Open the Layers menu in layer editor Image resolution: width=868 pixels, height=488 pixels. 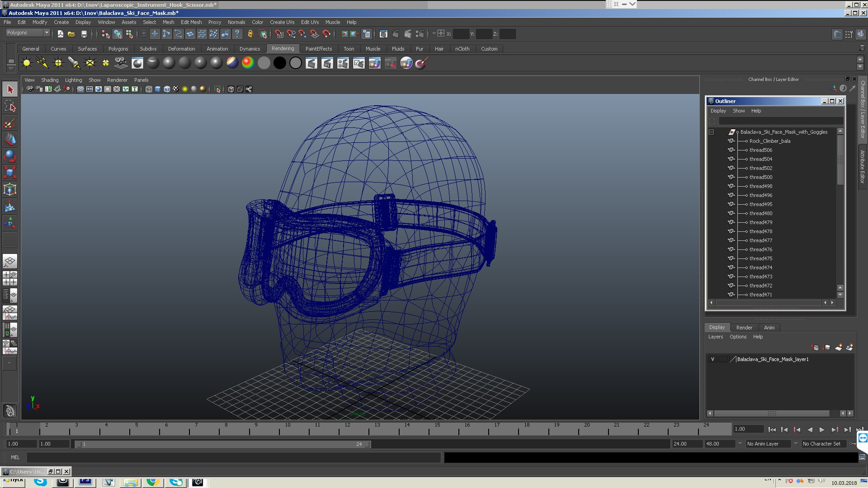pos(715,337)
